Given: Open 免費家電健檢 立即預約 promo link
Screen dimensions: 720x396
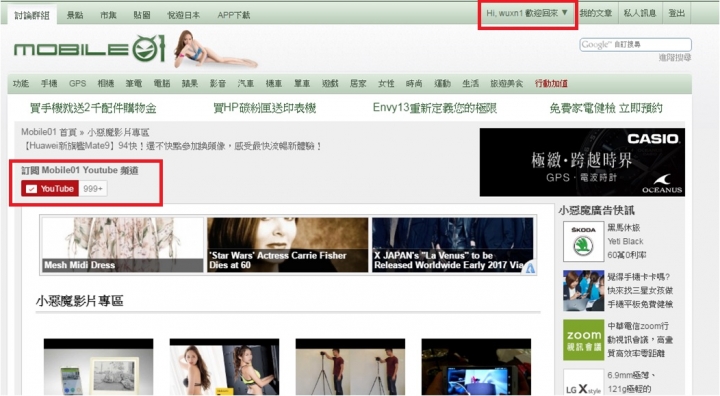Looking at the screenshot, I should 606,108.
